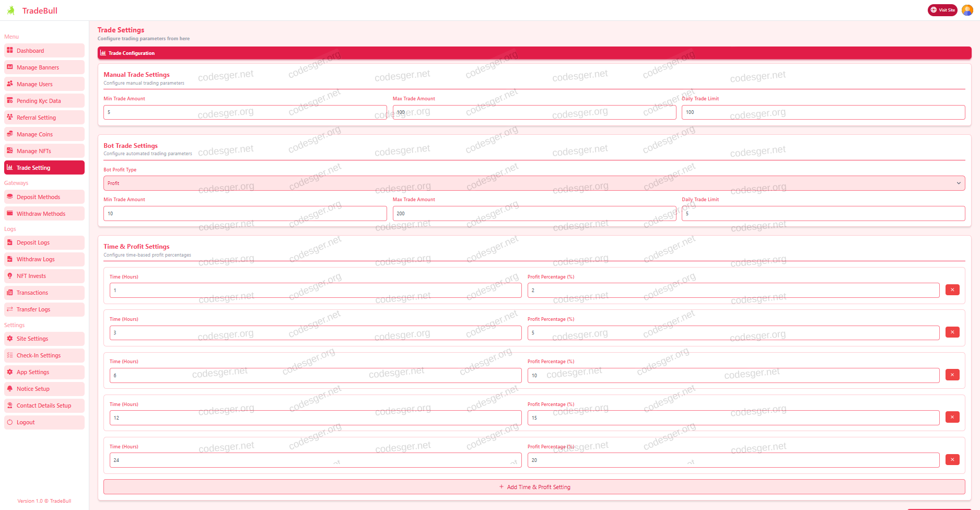Focus the manual Min Trade Amount field

[244, 112]
